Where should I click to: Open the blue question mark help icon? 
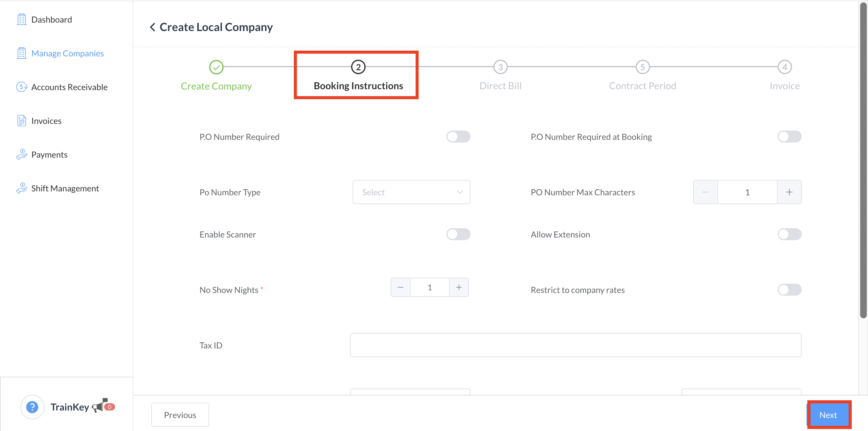tap(32, 407)
